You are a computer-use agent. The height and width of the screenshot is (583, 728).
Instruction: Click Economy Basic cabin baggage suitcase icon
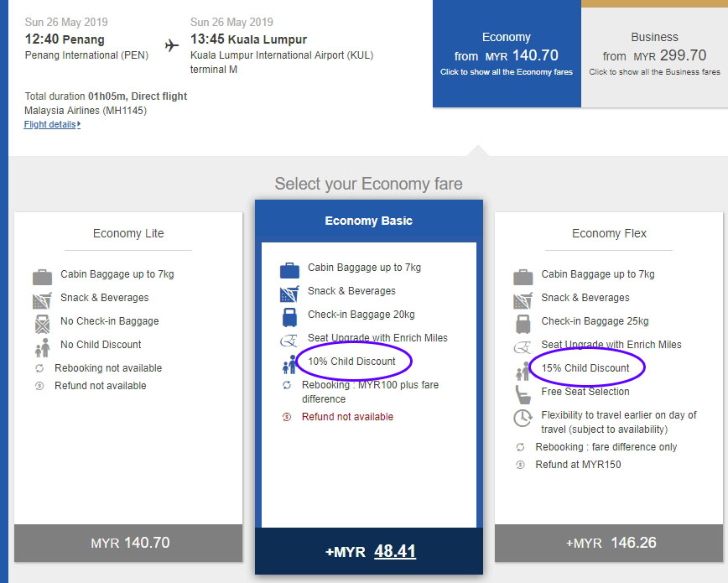[x=289, y=269]
